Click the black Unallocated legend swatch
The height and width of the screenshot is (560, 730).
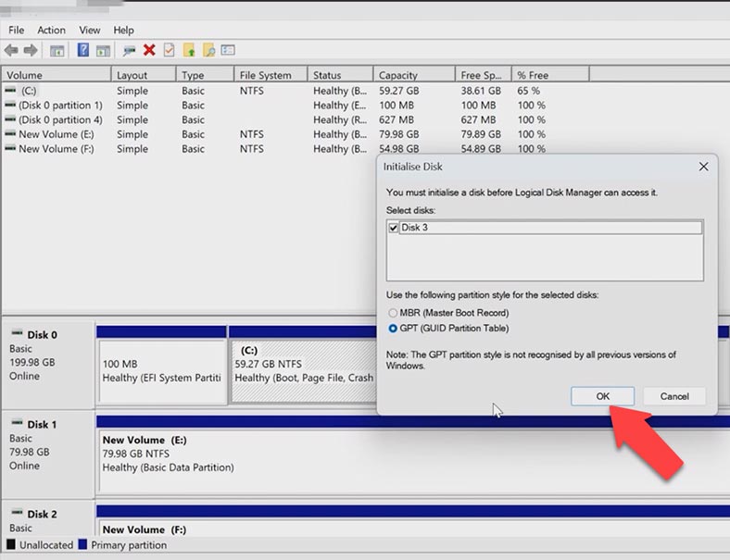(11, 544)
